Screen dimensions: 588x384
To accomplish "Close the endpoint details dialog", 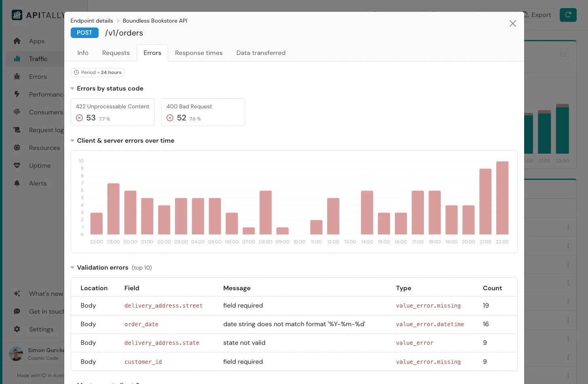I will (x=512, y=23).
